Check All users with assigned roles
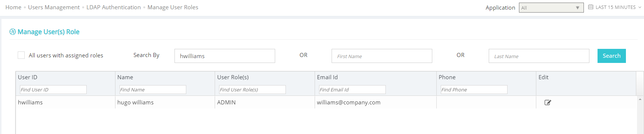This screenshot has width=644, height=134. click(21, 55)
